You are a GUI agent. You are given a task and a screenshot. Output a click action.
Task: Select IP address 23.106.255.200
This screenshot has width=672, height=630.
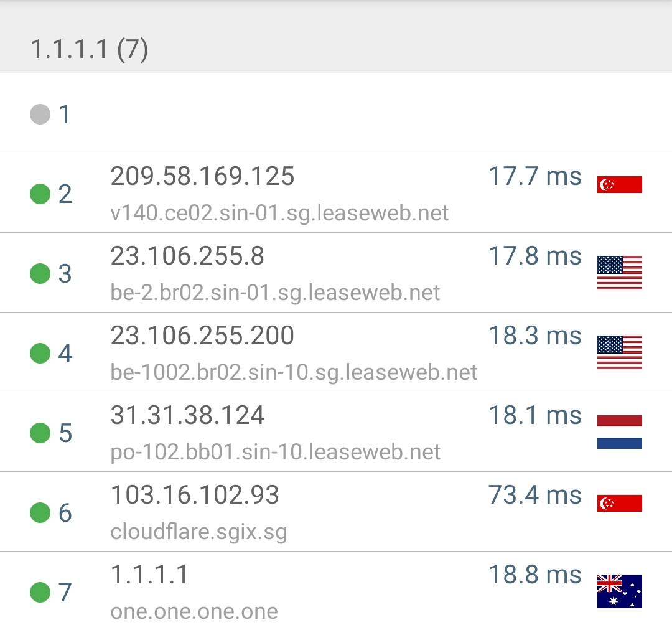coord(202,336)
